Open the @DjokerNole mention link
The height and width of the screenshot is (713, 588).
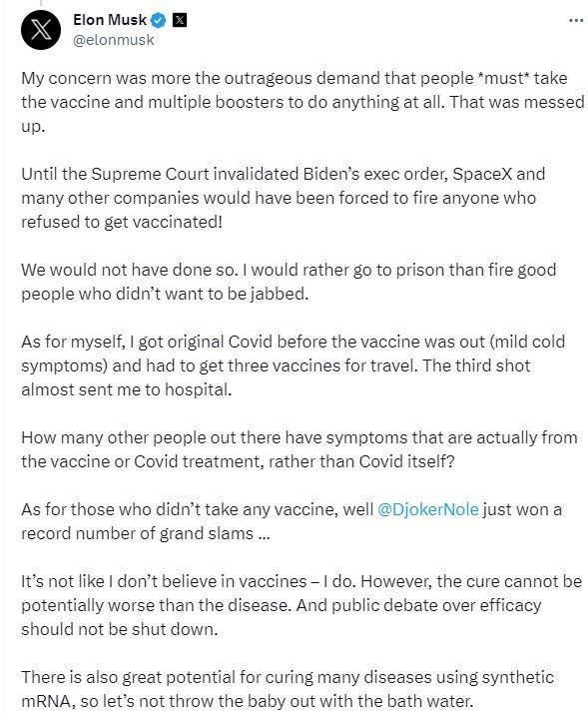coord(428,509)
